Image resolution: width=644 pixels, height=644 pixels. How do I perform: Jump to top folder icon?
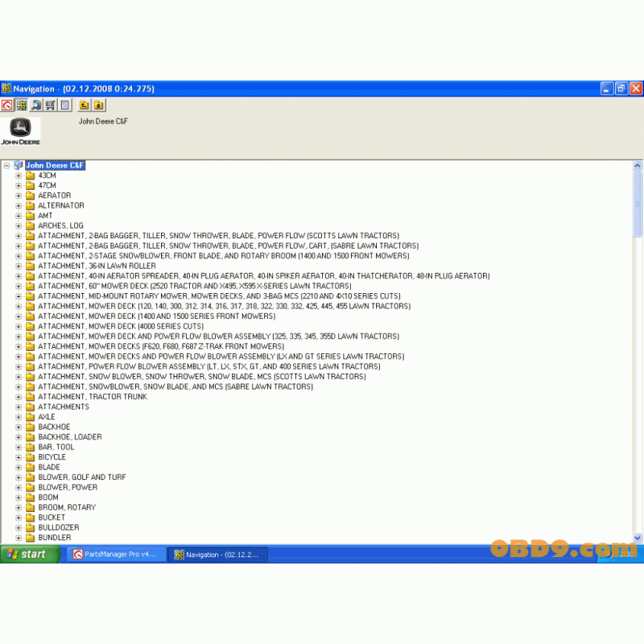coord(98,105)
